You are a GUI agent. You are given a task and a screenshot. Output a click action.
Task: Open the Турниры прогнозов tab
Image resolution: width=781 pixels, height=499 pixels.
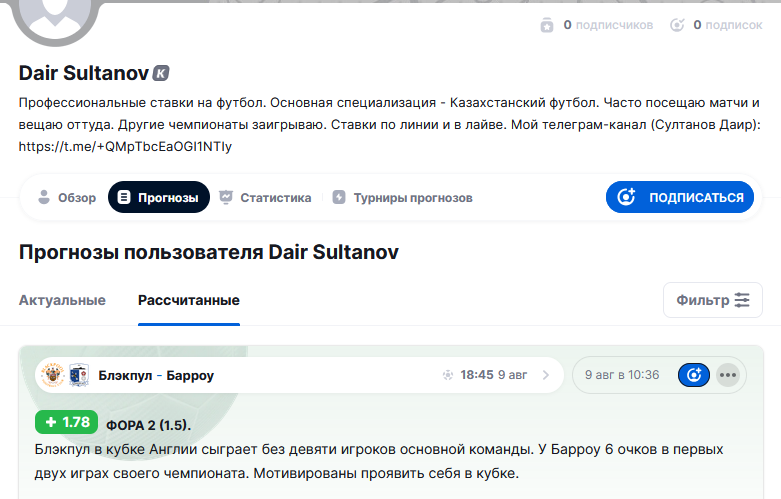(x=402, y=198)
